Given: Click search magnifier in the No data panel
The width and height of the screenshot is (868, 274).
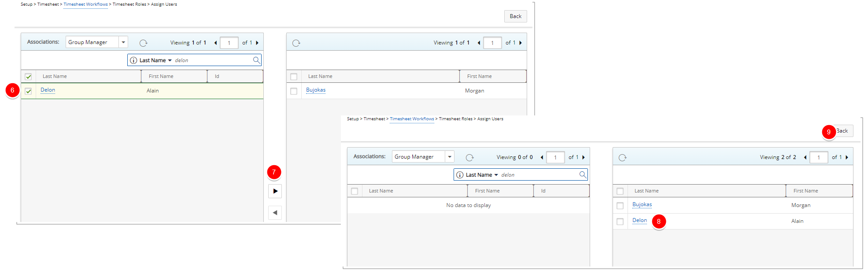Looking at the screenshot, I should pos(583,175).
